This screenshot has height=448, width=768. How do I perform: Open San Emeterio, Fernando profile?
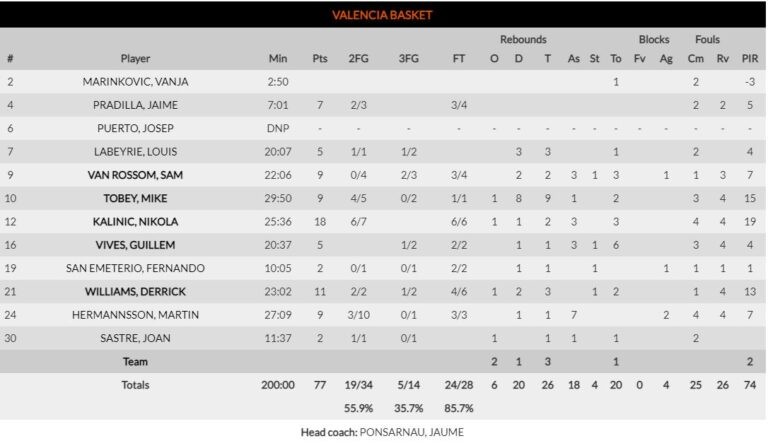coord(135,268)
